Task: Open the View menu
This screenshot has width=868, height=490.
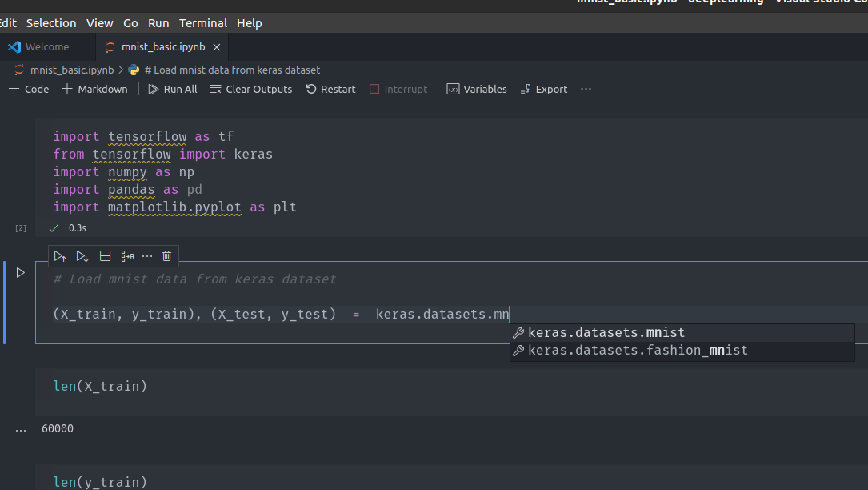Action: (x=100, y=23)
